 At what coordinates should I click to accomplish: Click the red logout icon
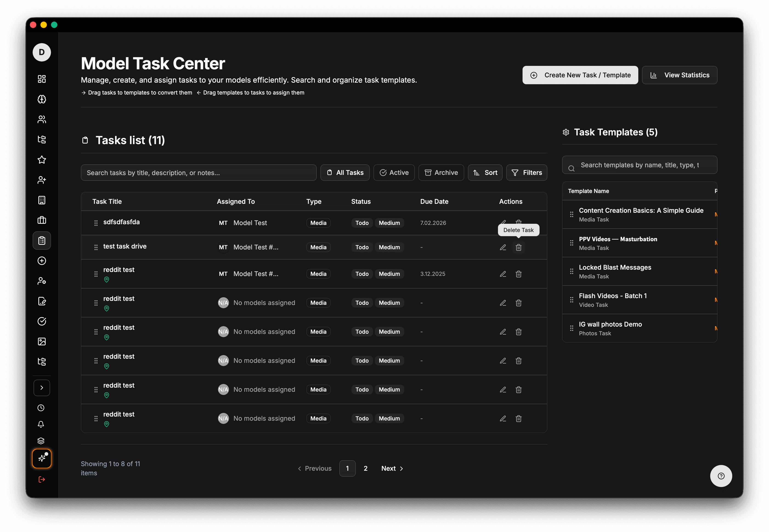(42, 479)
